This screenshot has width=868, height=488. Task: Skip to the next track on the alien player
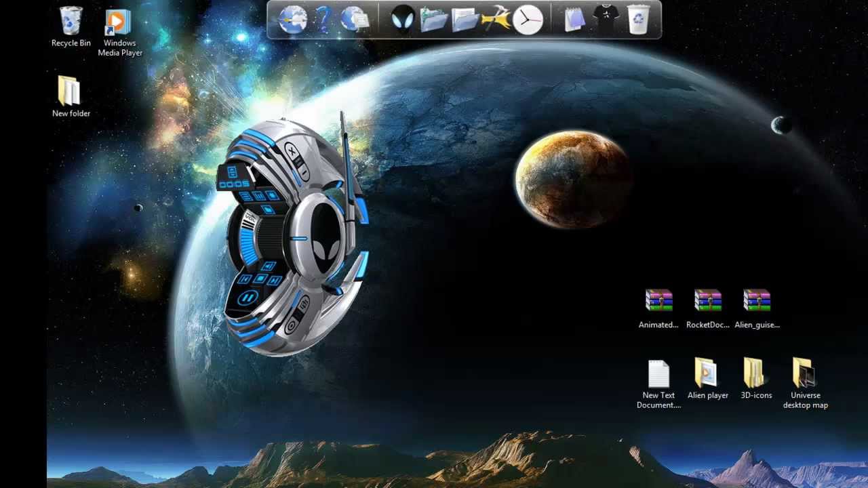click(x=274, y=280)
